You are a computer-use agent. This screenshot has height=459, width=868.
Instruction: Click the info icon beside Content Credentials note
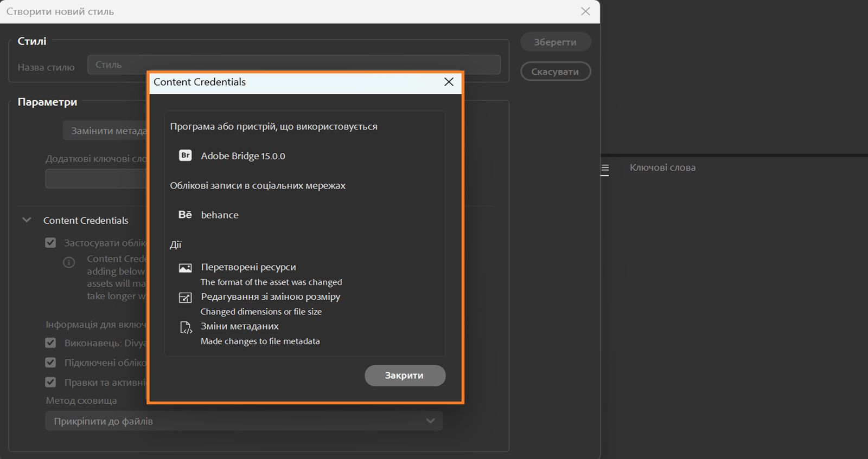(69, 263)
